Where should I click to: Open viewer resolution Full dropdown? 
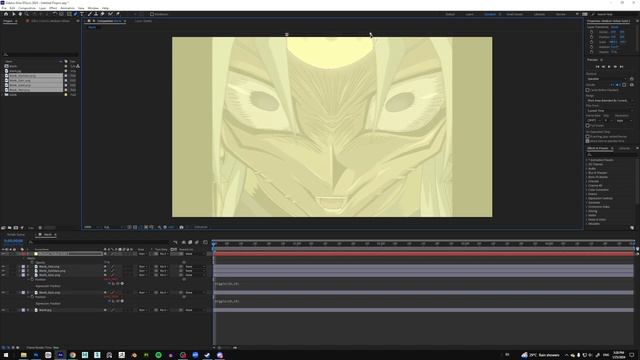(112, 227)
